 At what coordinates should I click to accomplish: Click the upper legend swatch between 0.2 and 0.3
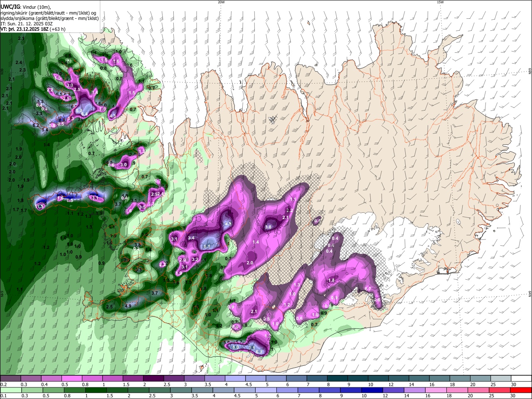10,379
